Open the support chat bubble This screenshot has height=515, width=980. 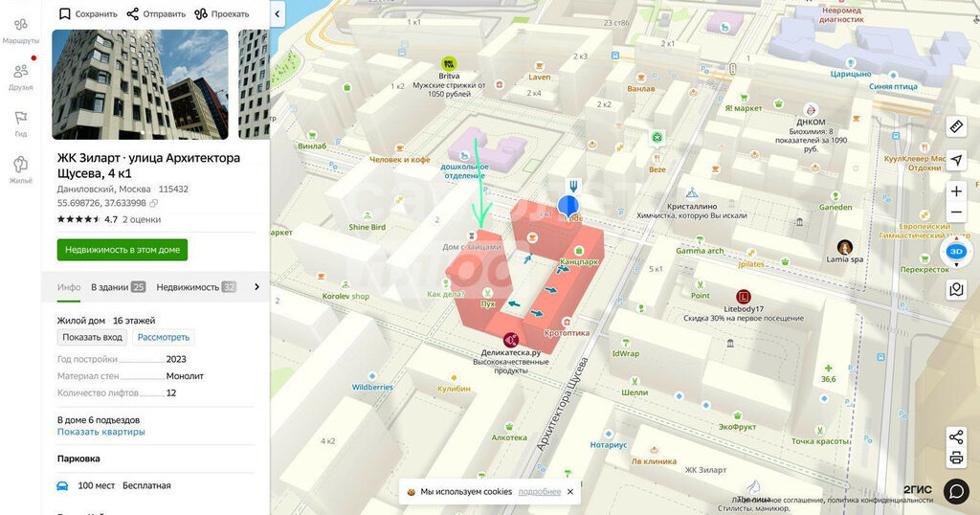click(x=956, y=491)
